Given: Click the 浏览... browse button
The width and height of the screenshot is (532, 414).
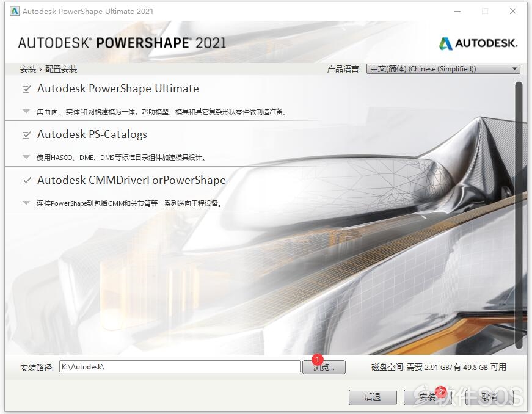Looking at the screenshot, I should [324, 367].
